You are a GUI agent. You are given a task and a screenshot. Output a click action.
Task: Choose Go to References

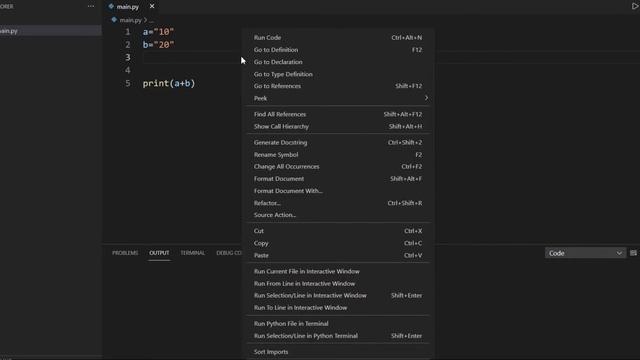click(338, 86)
